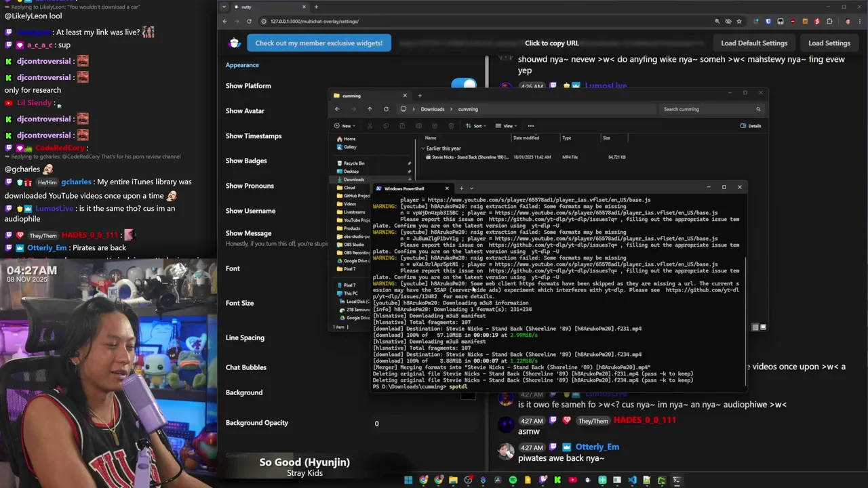Open the File Explorer see more (…) menu
Viewport: 868px width, 488px height.
click(531, 125)
